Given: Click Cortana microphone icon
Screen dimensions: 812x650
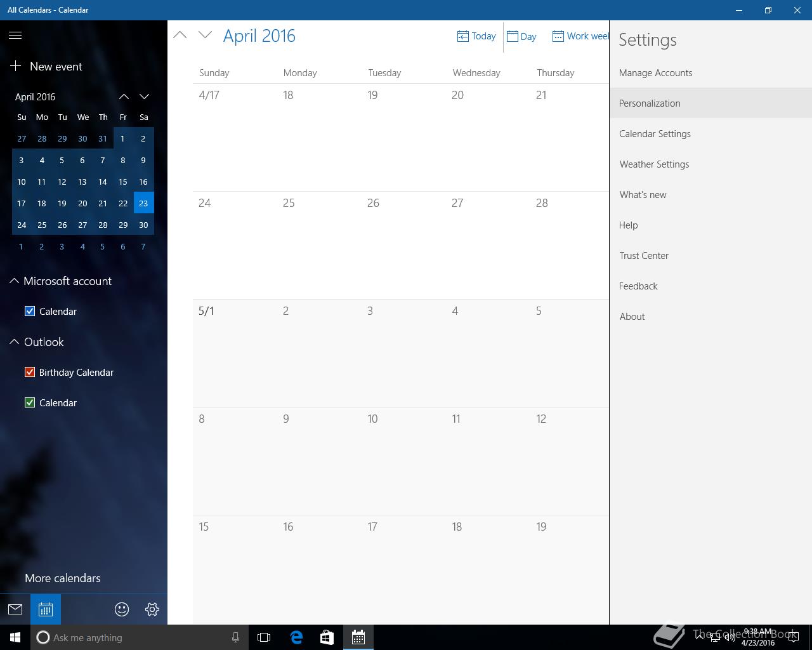Looking at the screenshot, I should click(x=235, y=637).
